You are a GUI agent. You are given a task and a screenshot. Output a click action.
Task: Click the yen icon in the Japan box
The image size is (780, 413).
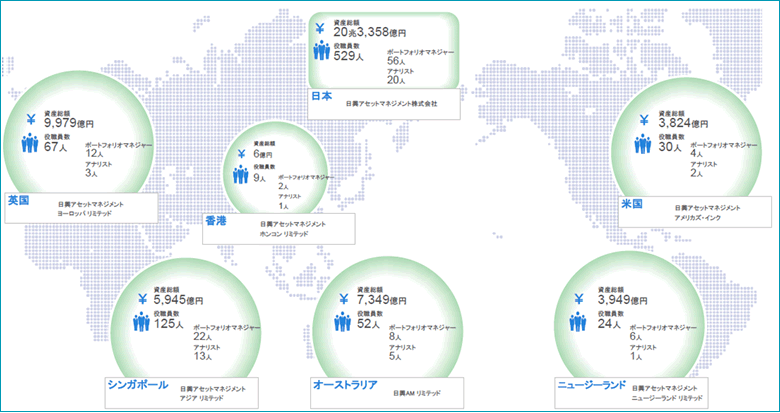(321, 29)
